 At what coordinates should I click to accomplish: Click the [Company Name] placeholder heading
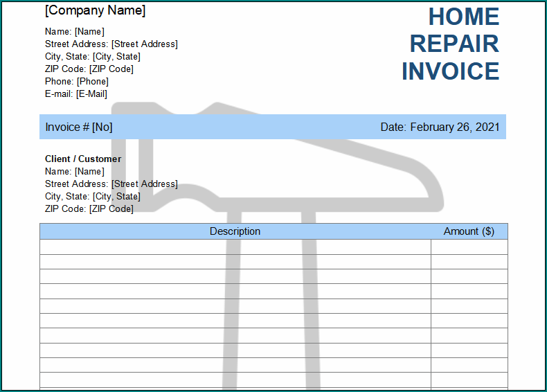click(x=95, y=10)
